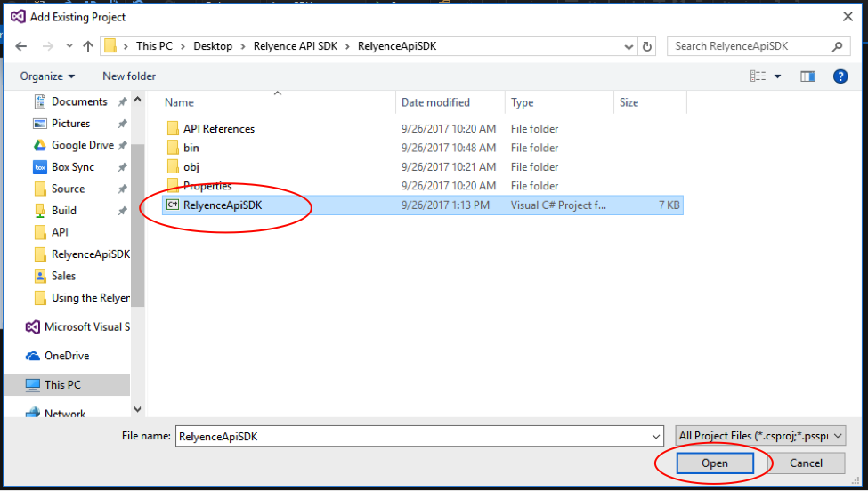Expand the File name dropdown arrow
Image resolution: width=868 pixels, height=491 pixels.
click(x=656, y=437)
